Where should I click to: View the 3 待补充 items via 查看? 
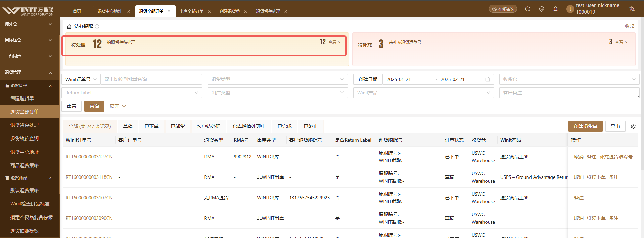(x=621, y=42)
